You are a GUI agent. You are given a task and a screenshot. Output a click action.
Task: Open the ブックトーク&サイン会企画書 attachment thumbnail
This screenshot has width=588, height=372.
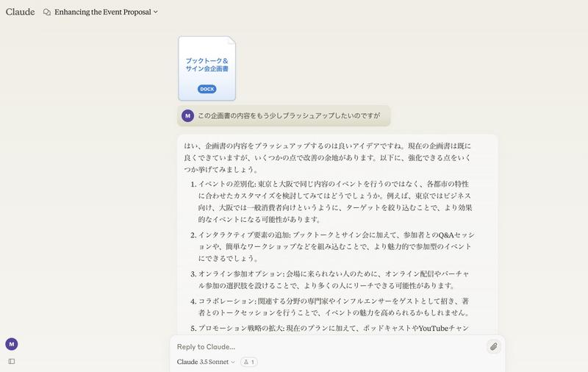tap(207, 68)
